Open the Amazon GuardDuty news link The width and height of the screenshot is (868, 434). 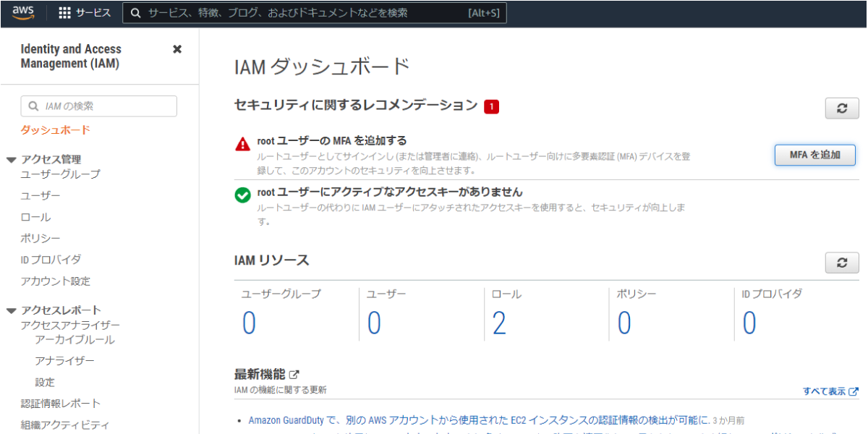click(479, 420)
